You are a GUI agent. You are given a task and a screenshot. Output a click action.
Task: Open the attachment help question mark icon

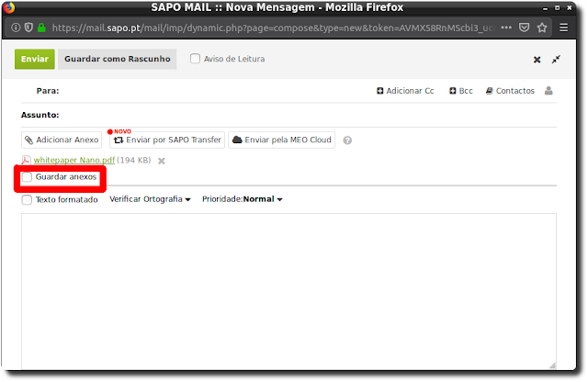347,140
